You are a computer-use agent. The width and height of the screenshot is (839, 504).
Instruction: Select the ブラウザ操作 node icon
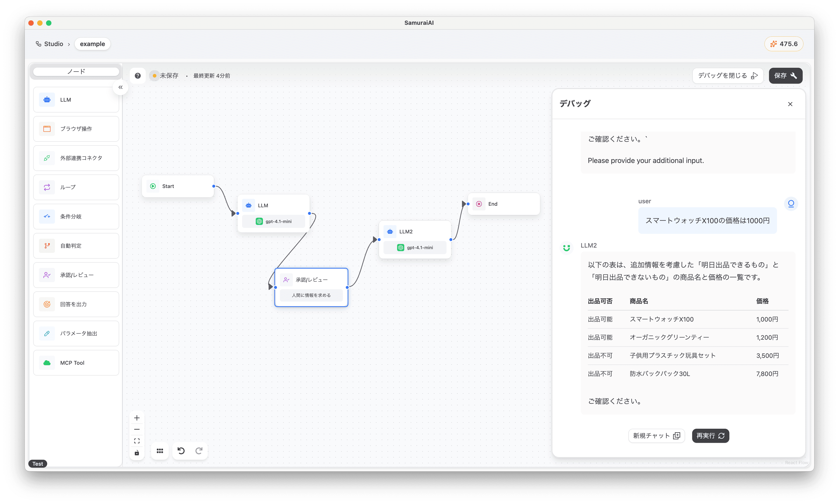click(x=47, y=129)
